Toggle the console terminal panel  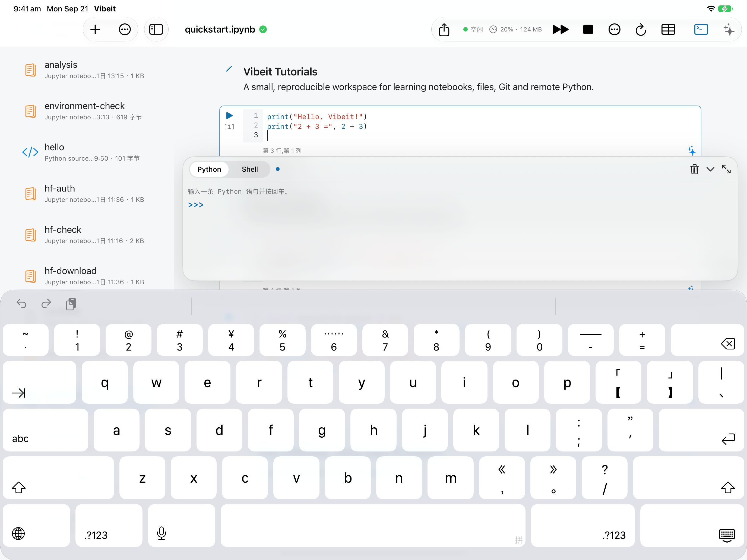(x=701, y=30)
